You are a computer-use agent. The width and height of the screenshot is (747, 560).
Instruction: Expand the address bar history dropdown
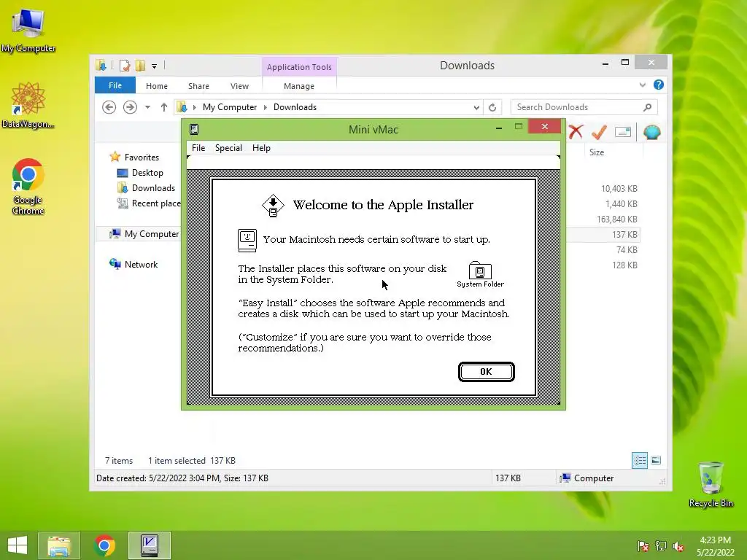coord(476,108)
